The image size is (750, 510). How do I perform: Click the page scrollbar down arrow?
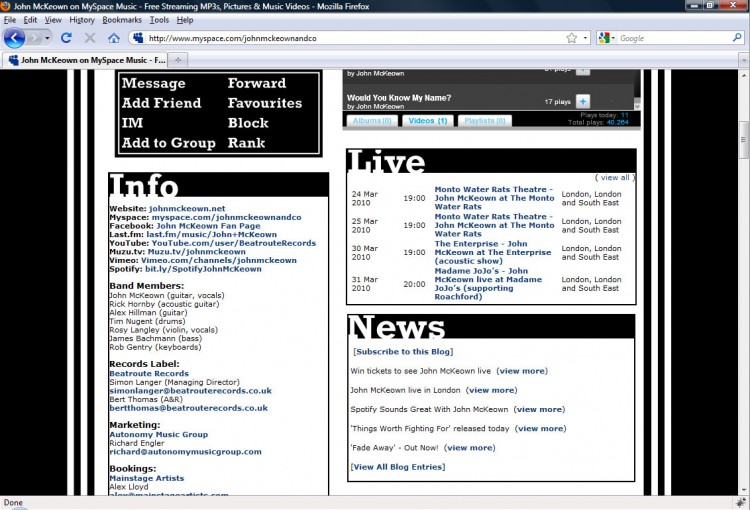tap(743, 490)
